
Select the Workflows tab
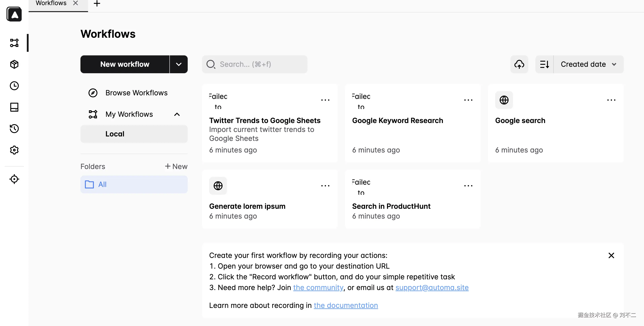click(51, 4)
